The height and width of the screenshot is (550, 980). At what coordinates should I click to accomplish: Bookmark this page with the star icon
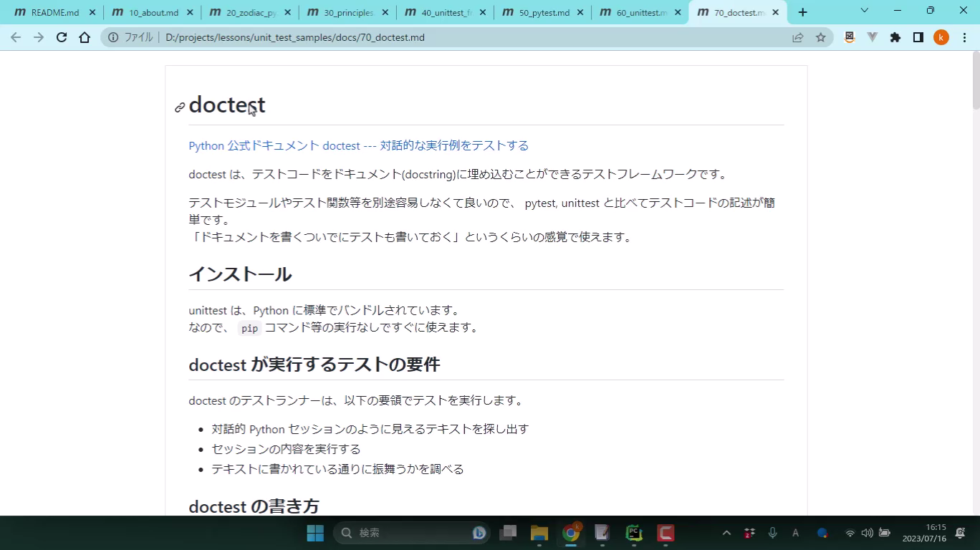click(x=821, y=37)
